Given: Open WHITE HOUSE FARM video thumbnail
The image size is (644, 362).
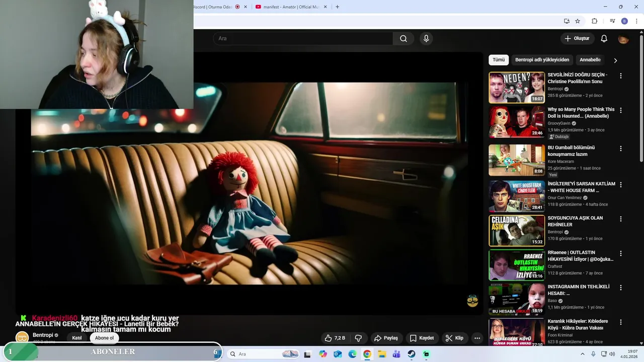Looking at the screenshot, I should click(x=517, y=196).
